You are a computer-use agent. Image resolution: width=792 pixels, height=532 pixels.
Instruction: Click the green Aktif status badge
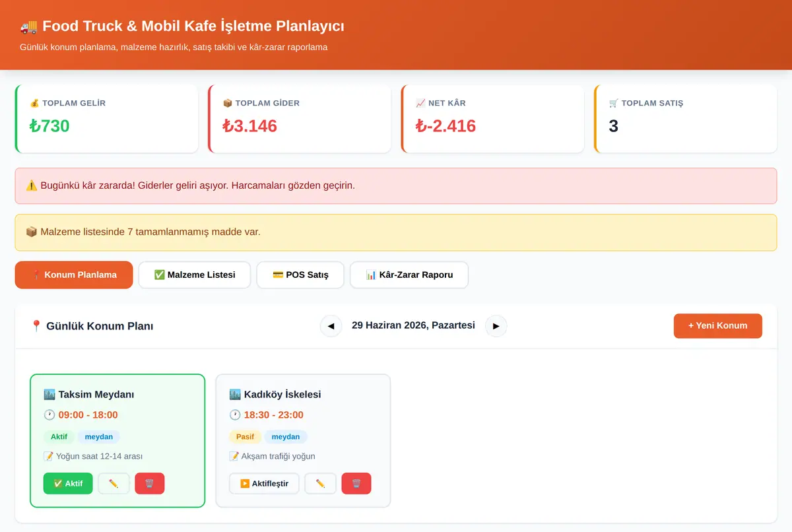pyautogui.click(x=59, y=437)
